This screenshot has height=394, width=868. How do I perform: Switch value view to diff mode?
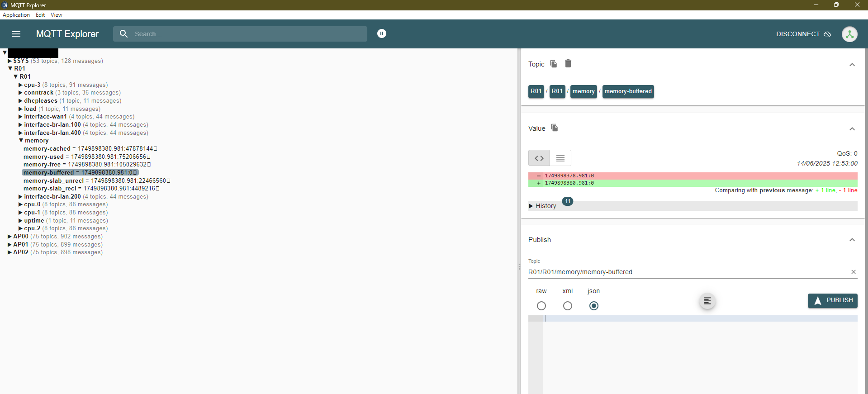pos(539,158)
